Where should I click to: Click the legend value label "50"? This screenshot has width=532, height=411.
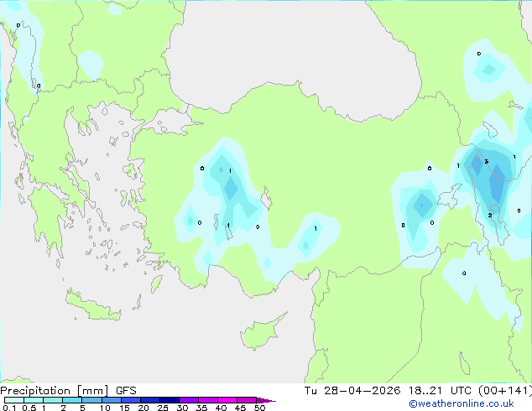point(259,408)
